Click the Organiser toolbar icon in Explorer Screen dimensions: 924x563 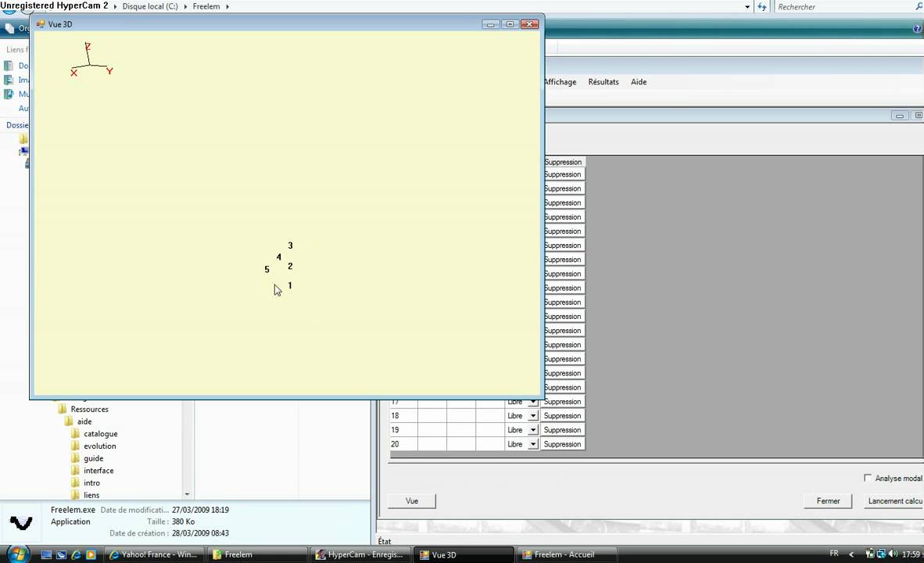coord(9,28)
